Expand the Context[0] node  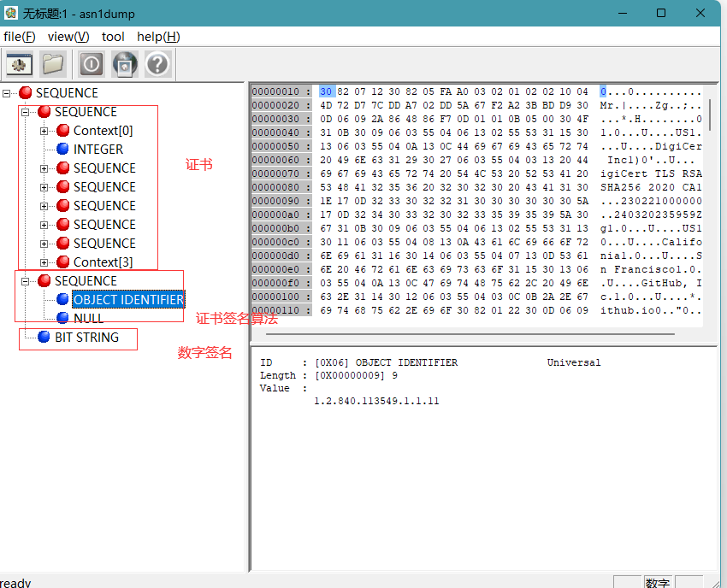pos(44,131)
